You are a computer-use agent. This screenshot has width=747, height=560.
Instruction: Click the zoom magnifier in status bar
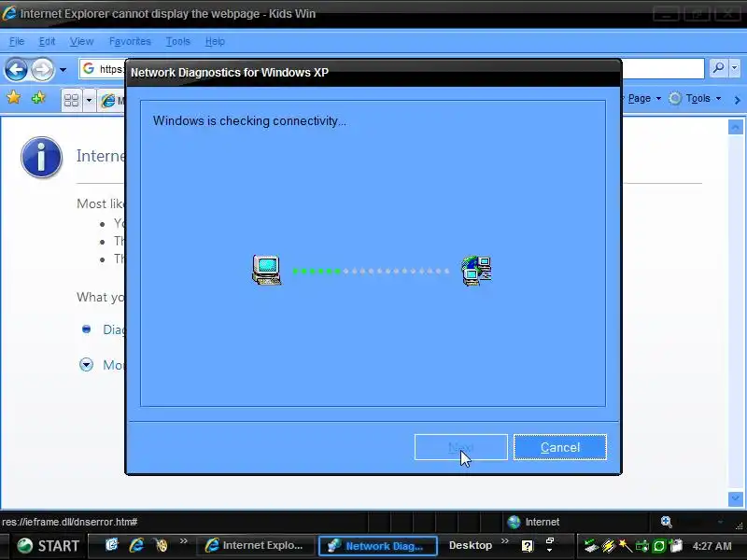point(667,522)
